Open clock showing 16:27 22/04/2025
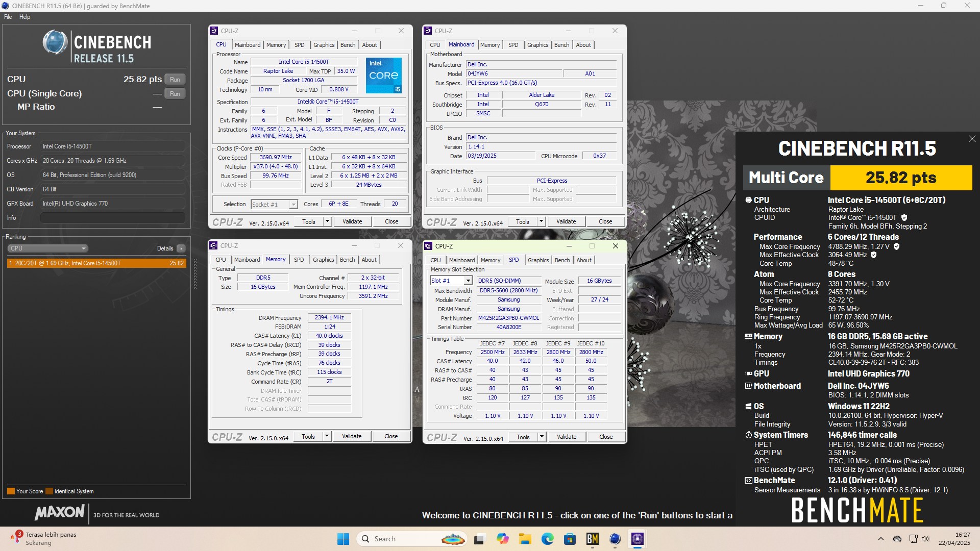Screen dimensions: 980x551 click(x=954, y=539)
